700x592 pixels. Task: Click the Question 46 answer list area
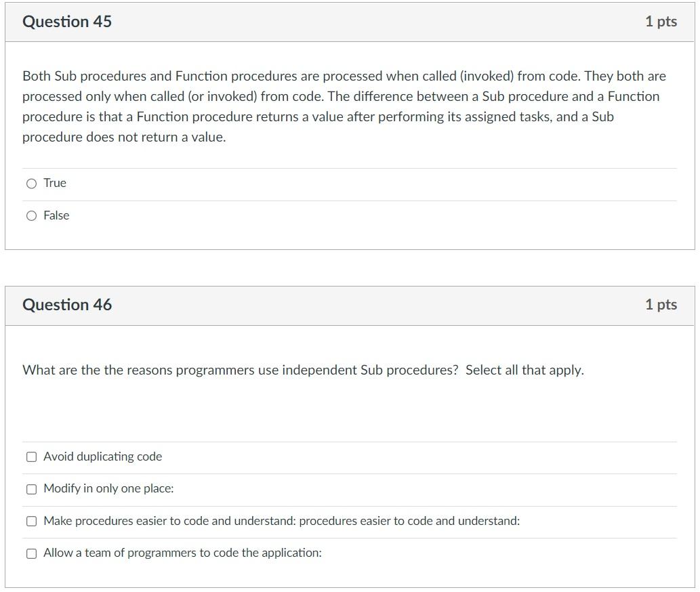point(339,505)
